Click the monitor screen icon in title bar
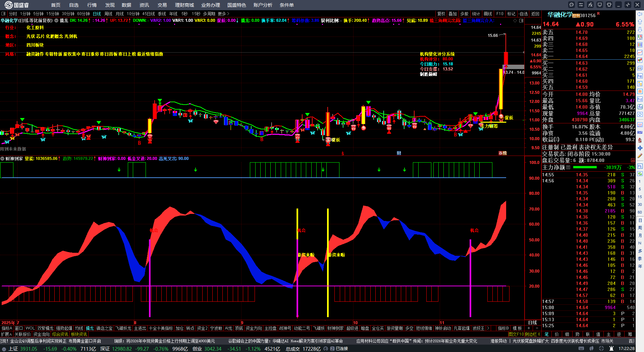 point(600,5)
